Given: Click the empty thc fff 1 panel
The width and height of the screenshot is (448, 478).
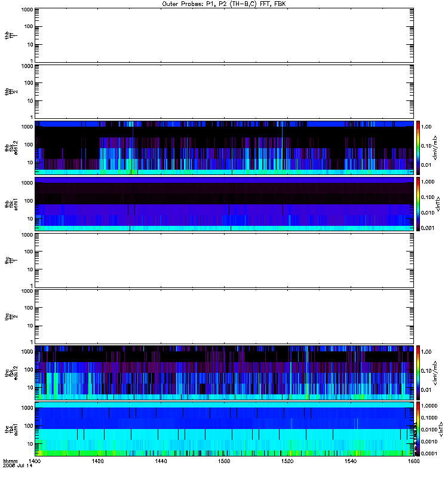Looking at the screenshot, I should click(x=225, y=261).
